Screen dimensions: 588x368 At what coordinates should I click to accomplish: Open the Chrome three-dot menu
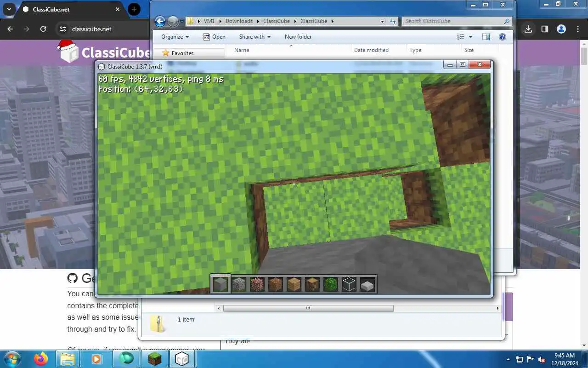(x=578, y=29)
